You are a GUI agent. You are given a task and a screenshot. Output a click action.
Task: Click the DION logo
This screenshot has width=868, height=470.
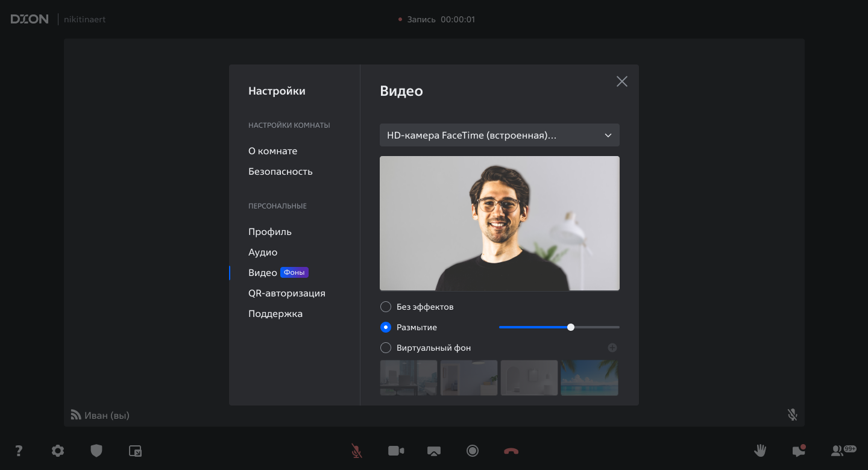(30, 19)
